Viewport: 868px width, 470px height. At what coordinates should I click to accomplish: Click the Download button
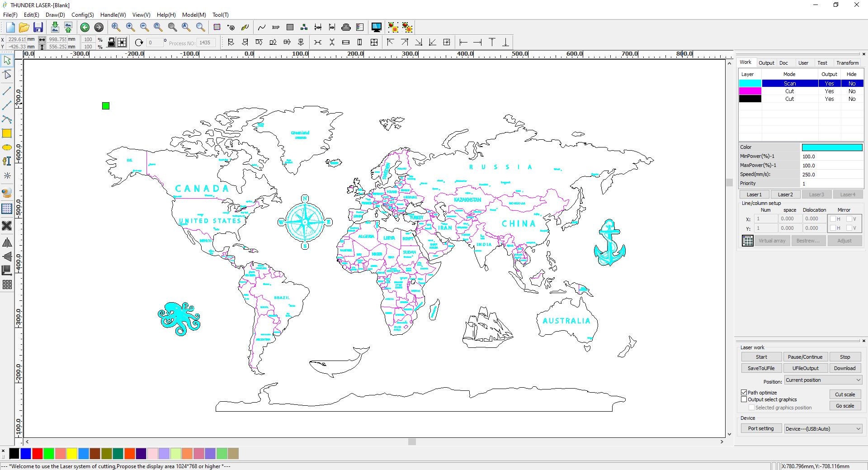tap(844, 368)
